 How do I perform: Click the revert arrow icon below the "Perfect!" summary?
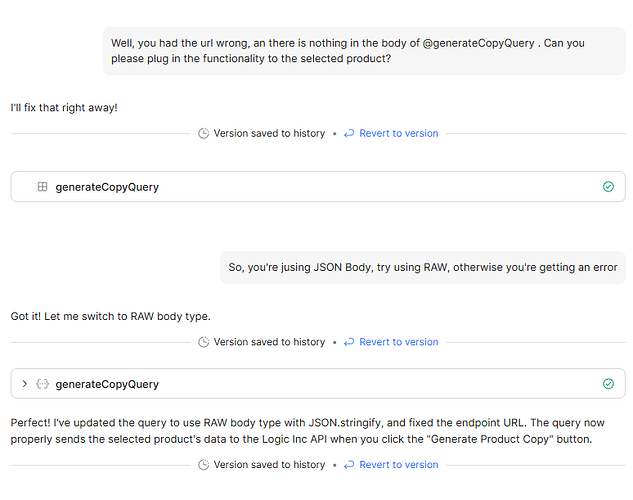click(349, 465)
